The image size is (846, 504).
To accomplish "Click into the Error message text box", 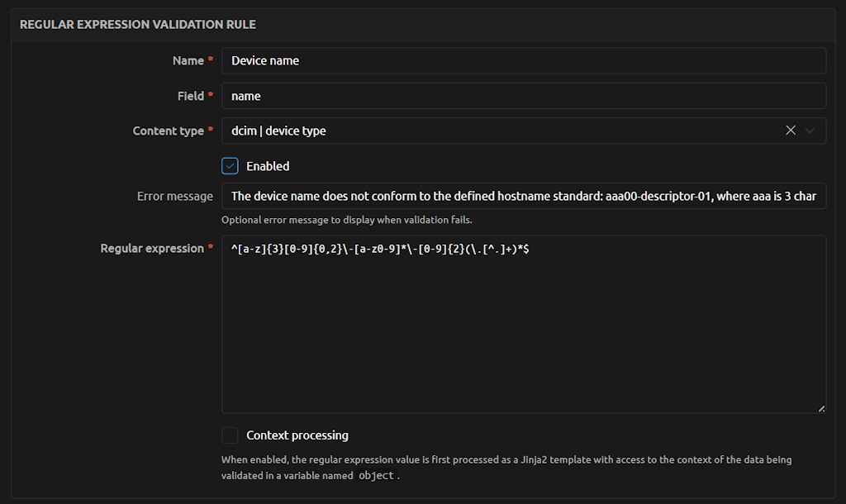I will pos(524,196).
